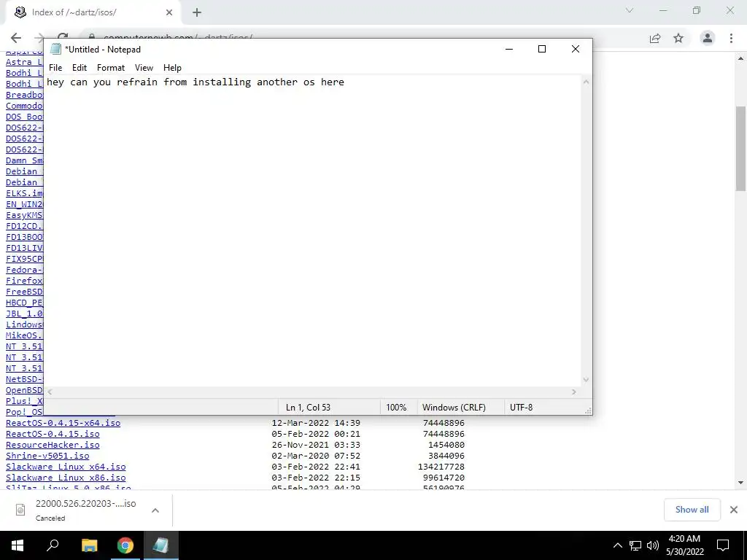
Task: Click the UTF-8 encoding status entry
Action: [x=521, y=408]
